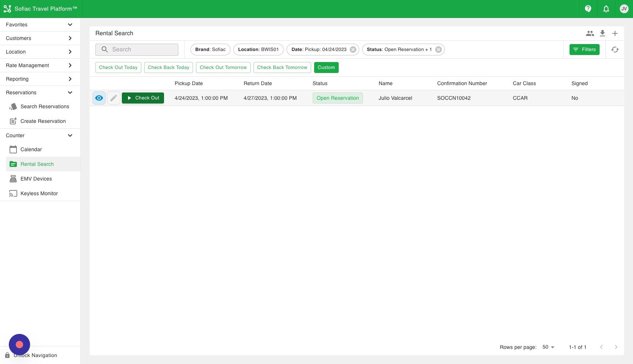This screenshot has height=364, width=633.
Task: Click the notifications bell
Action: (606, 9)
